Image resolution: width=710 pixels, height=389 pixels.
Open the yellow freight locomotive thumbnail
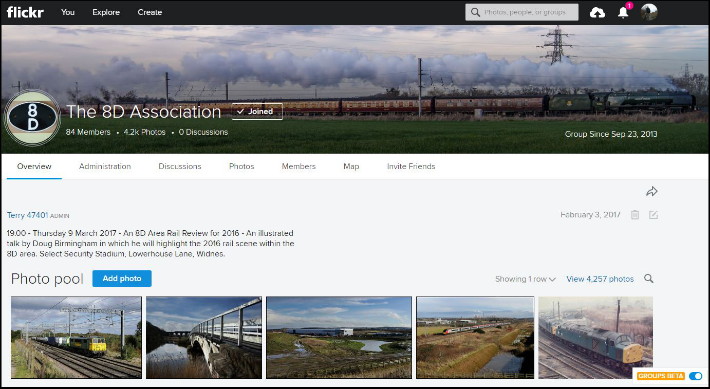pos(76,337)
